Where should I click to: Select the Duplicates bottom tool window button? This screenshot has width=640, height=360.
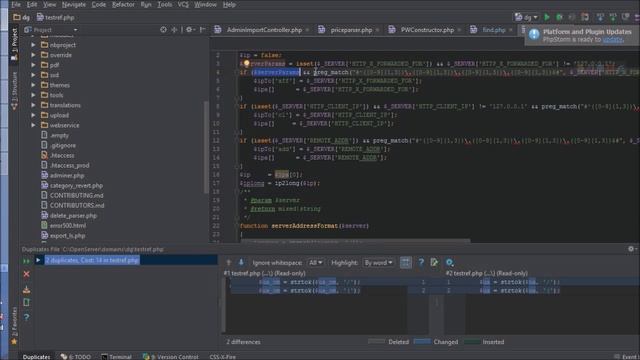point(36,356)
